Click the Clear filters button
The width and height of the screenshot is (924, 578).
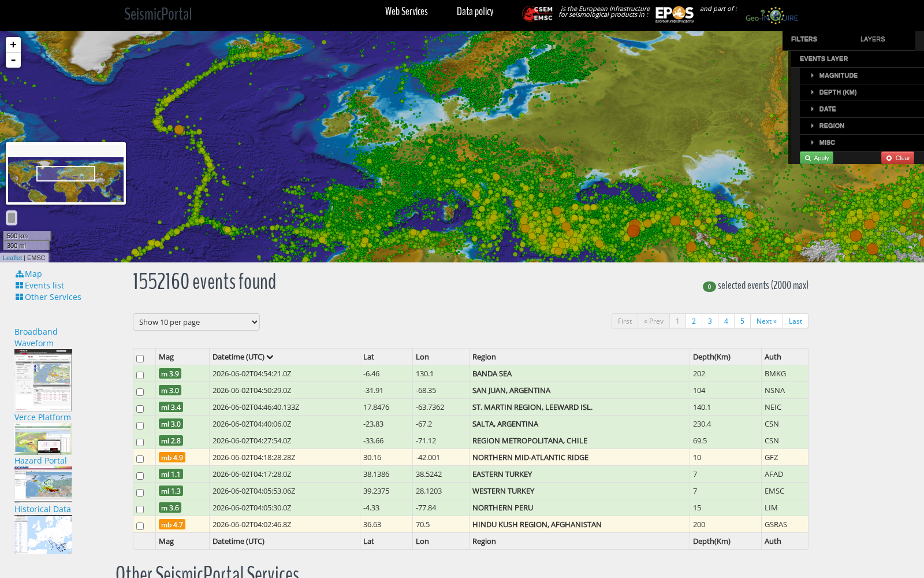click(x=898, y=158)
